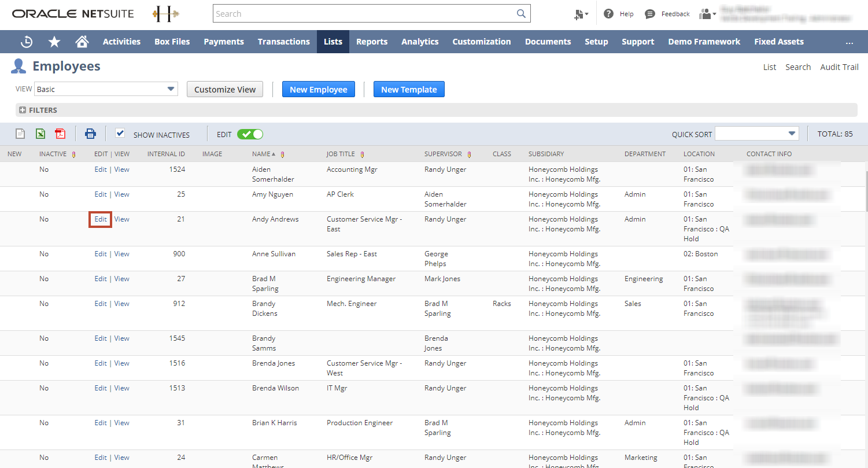Click the search magnifier icon
Viewport: 868px width, 468px height.
tap(521, 13)
